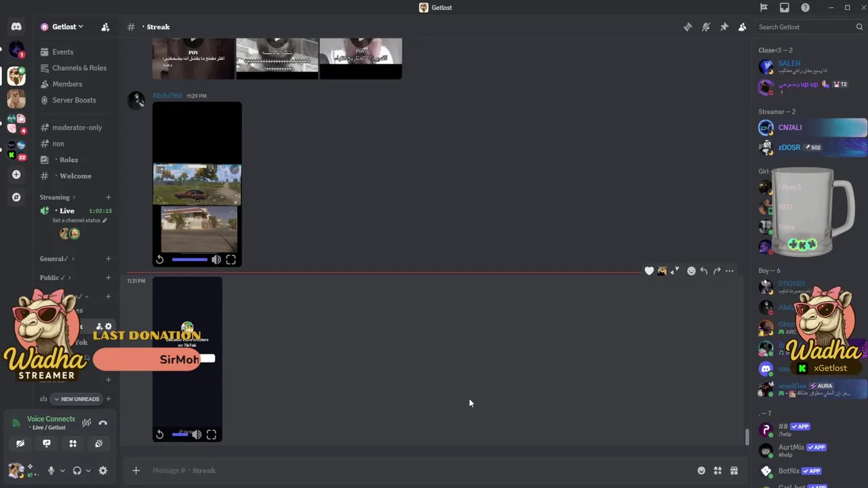Open Abdul966 user profile from message

[x=167, y=96]
